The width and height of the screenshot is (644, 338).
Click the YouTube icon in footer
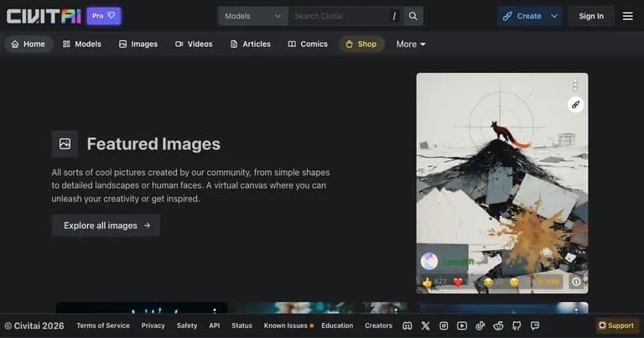click(462, 325)
